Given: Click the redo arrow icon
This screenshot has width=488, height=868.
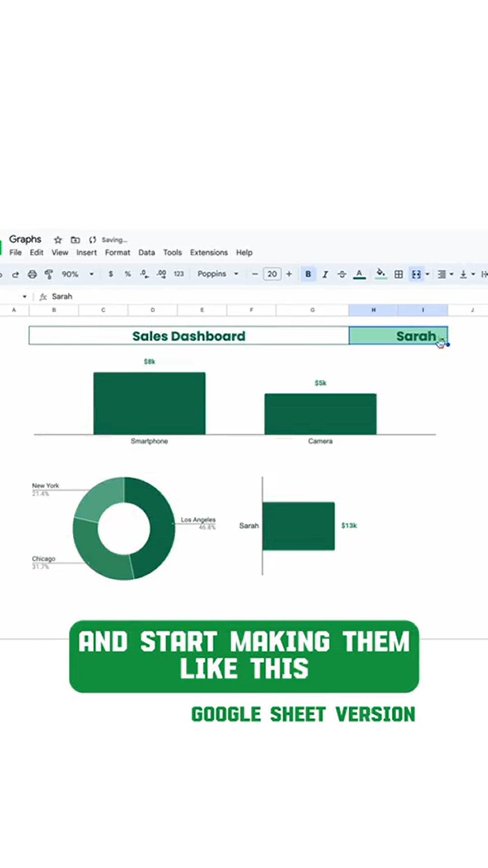Looking at the screenshot, I should coord(15,274).
